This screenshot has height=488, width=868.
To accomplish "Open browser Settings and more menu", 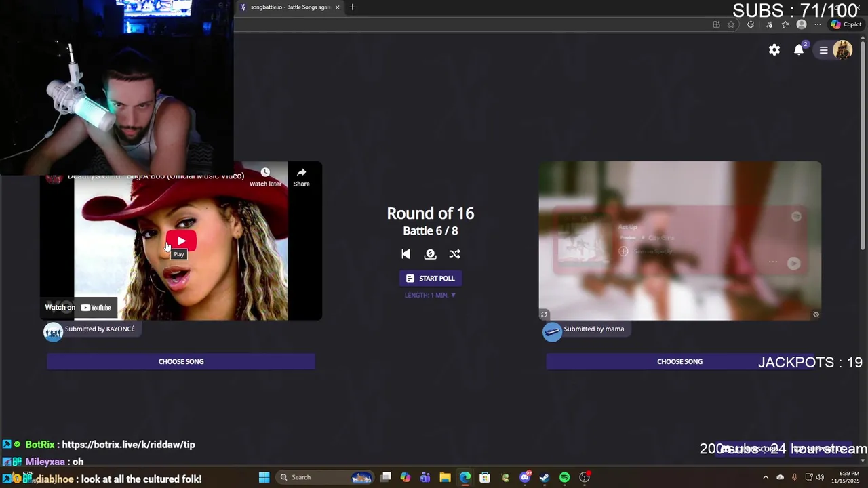I will (x=818, y=24).
